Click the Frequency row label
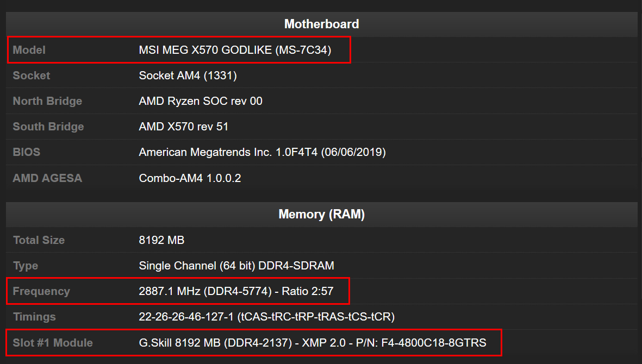The width and height of the screenshot is (642, 364). (x=41, y=291)
